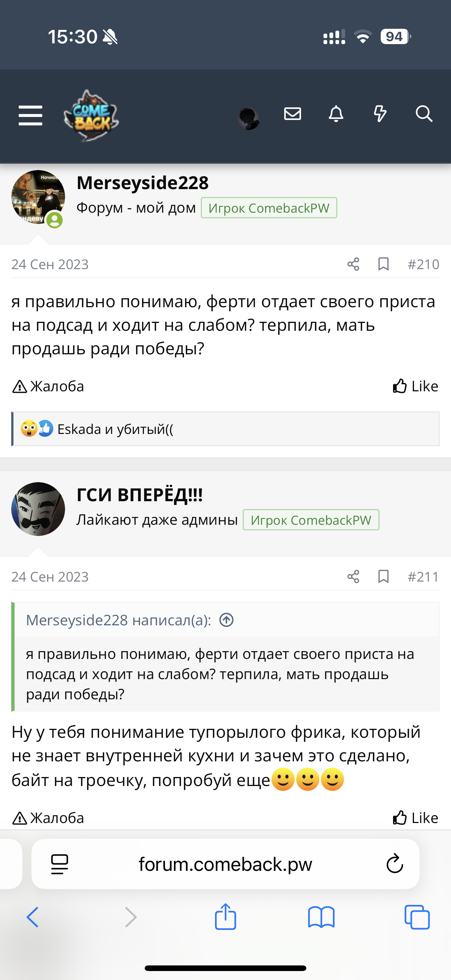Viewport: 451px width, 980px height.
Task: Expand quoted Merseyside228 post via arrow
Action: click(227, 620)
